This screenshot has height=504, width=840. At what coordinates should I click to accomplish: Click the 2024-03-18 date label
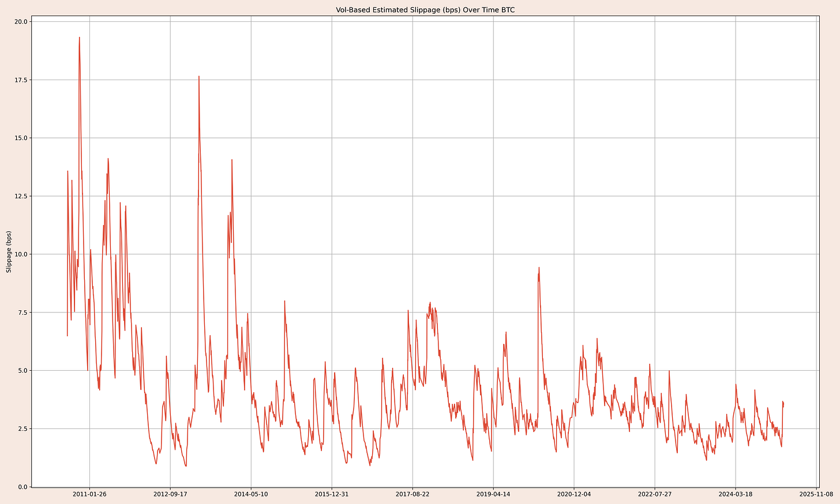(x=736, y=494)
